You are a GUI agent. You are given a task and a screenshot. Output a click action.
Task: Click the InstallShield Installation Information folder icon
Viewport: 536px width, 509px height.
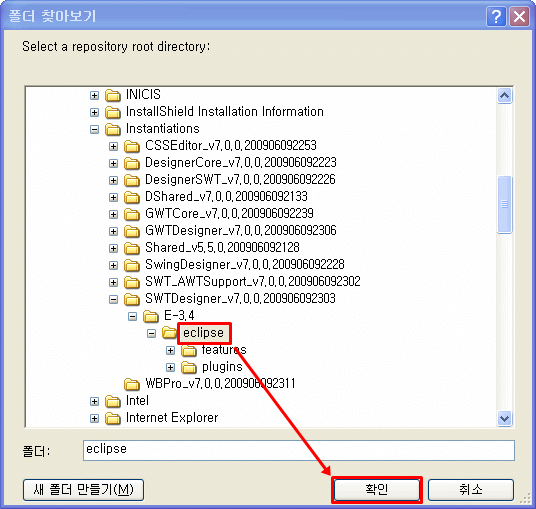click(112, 112)
